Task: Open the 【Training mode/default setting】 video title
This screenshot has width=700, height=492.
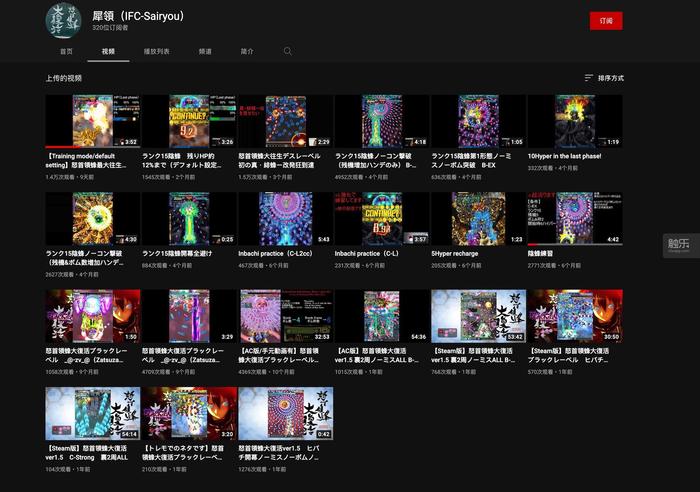Action: (x=86, y=161)
